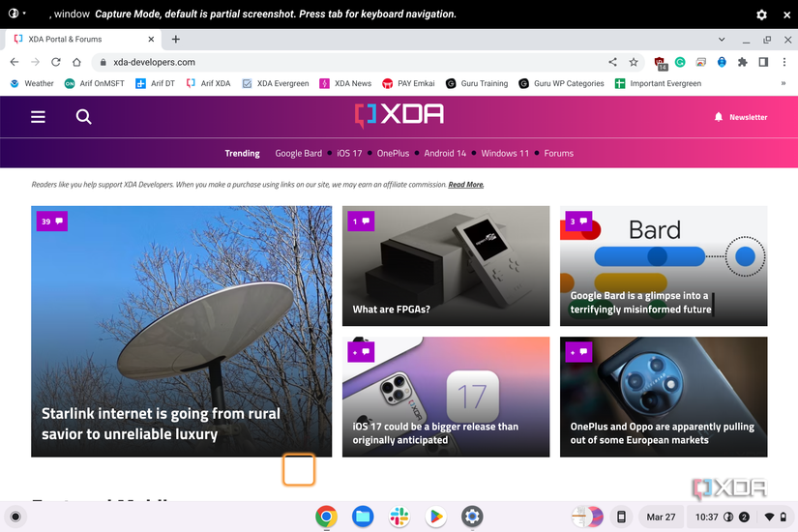
Task: Open the accessibility icon dropdown in capture bar
Action: (x=16, y=14)
